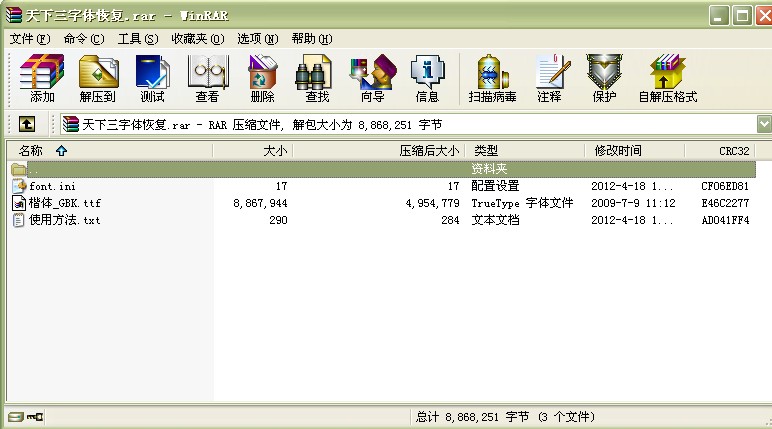Click the 使用方法.txt file icon
772x429 pixels.
click(x=19, y=220)
